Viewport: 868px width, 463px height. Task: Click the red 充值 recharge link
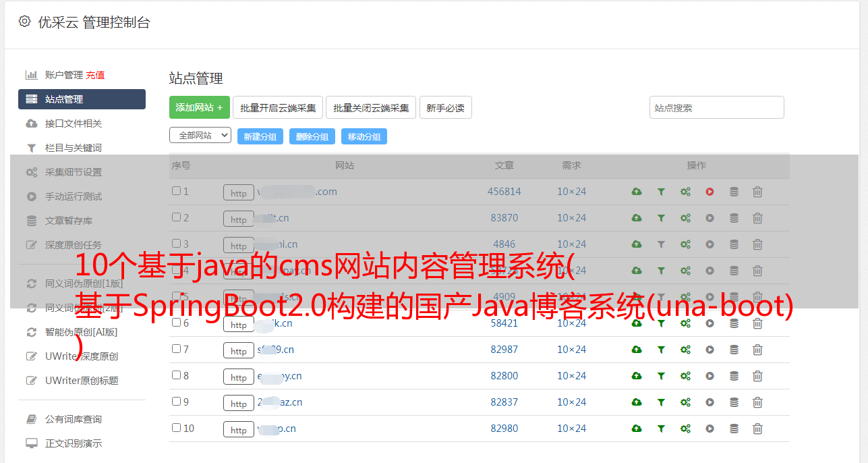[95, 75]
